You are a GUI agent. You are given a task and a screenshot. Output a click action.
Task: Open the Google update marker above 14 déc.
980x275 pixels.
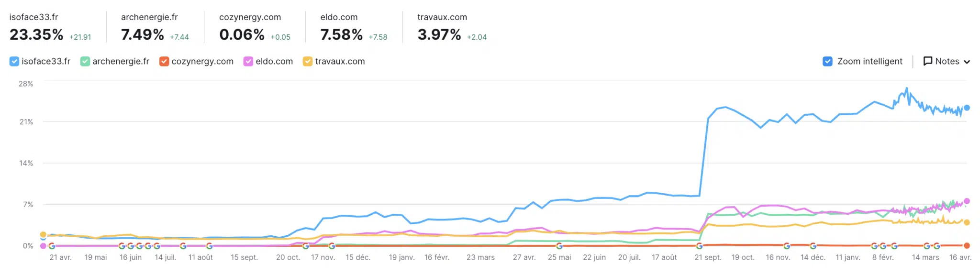(x=813, y=246)
